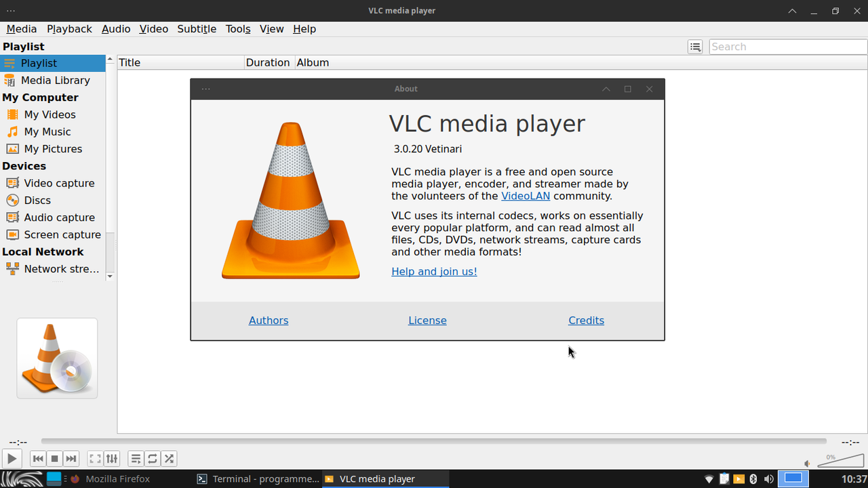
Task: Select Audio capture under Devices
Action: (x=53, y=218)
